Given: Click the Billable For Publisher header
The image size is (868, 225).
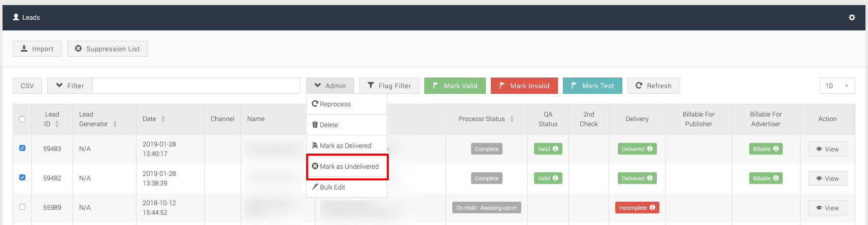Looking at the screenshot, I should pyautogui.click(x=698, y=119).
